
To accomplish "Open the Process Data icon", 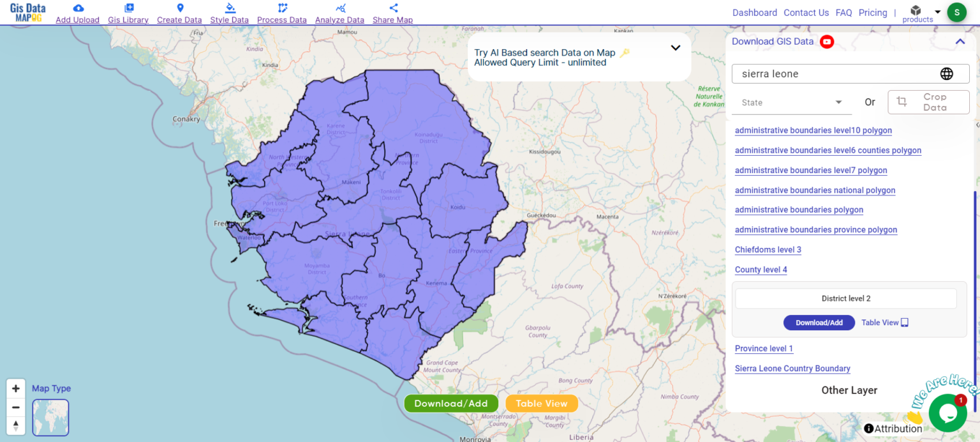I will [x=280, y=8].
